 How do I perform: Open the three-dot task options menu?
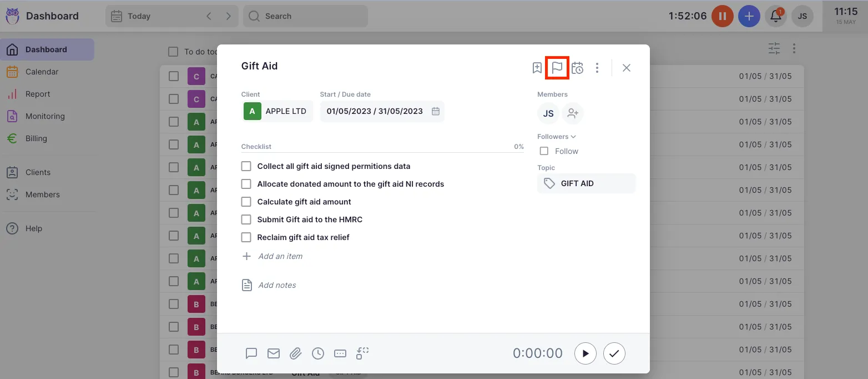[x=597, y=68]
